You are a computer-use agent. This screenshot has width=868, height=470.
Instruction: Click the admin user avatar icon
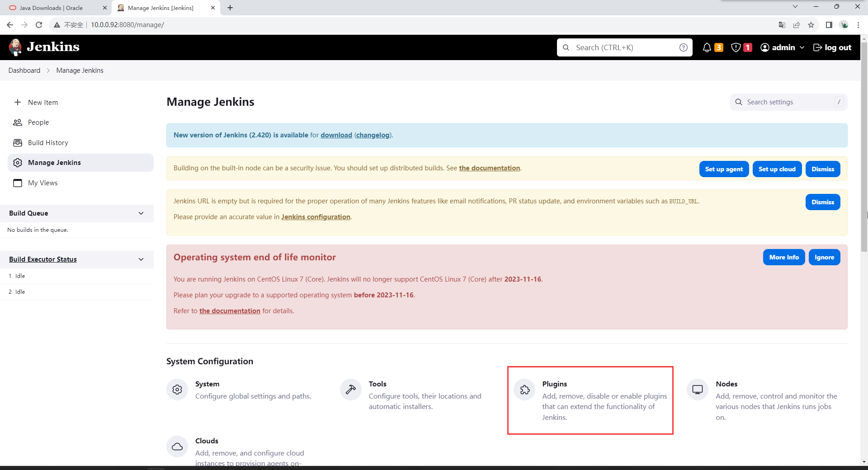765,47
